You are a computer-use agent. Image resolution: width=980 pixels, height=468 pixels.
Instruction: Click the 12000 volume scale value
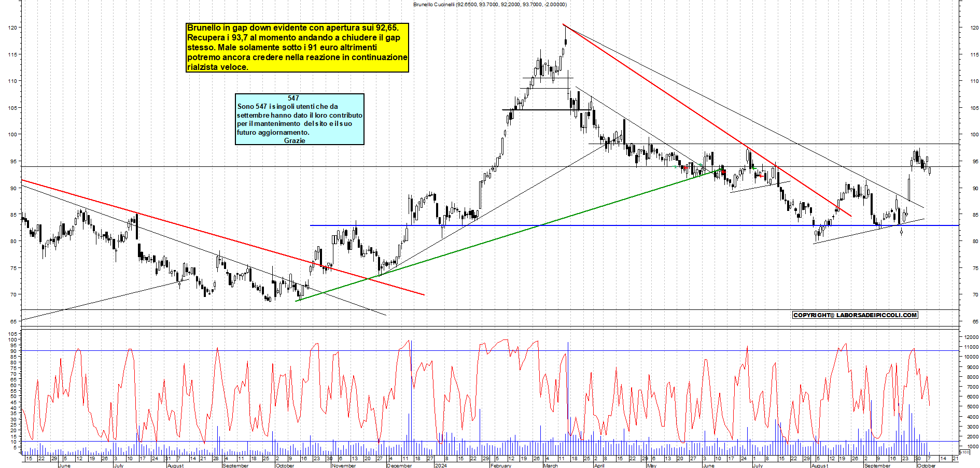coord(971,337)
